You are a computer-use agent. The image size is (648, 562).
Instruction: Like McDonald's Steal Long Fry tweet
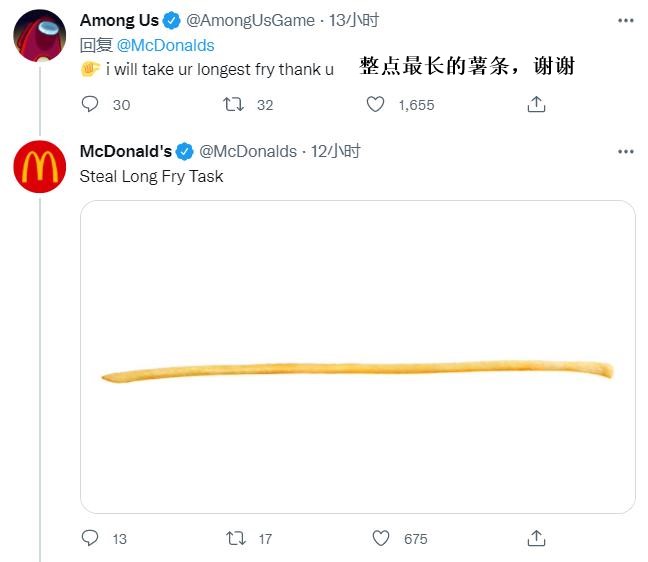pos(381,538)
